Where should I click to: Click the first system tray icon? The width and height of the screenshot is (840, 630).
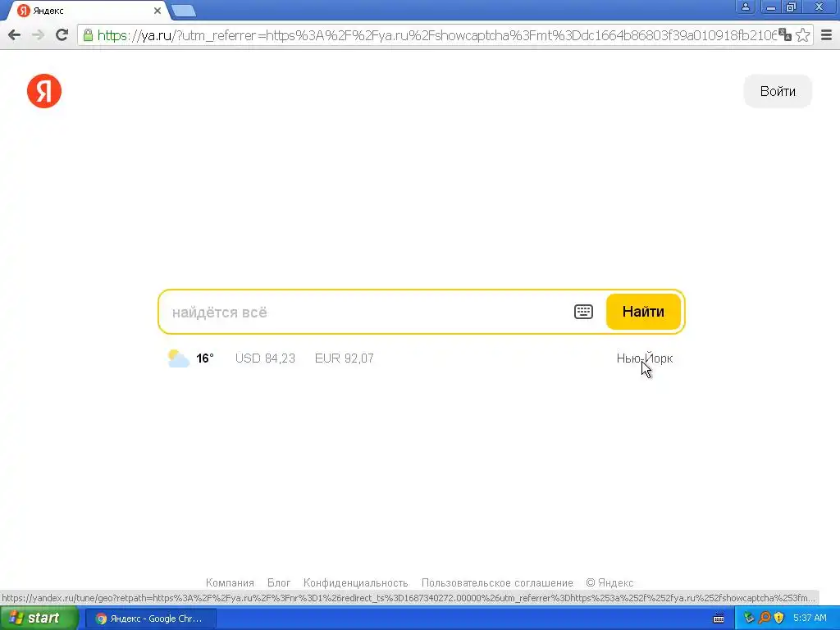pyautogui.click(x=749, y=619)
